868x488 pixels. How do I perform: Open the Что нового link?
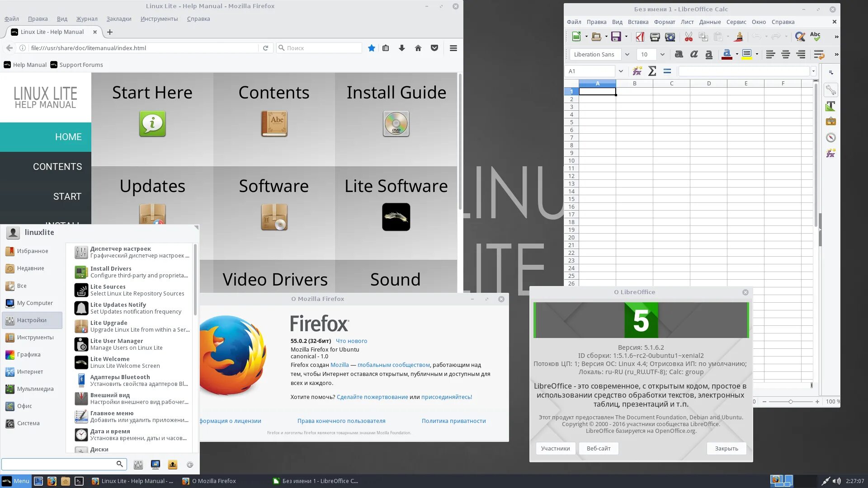click(x=351, y=341)
